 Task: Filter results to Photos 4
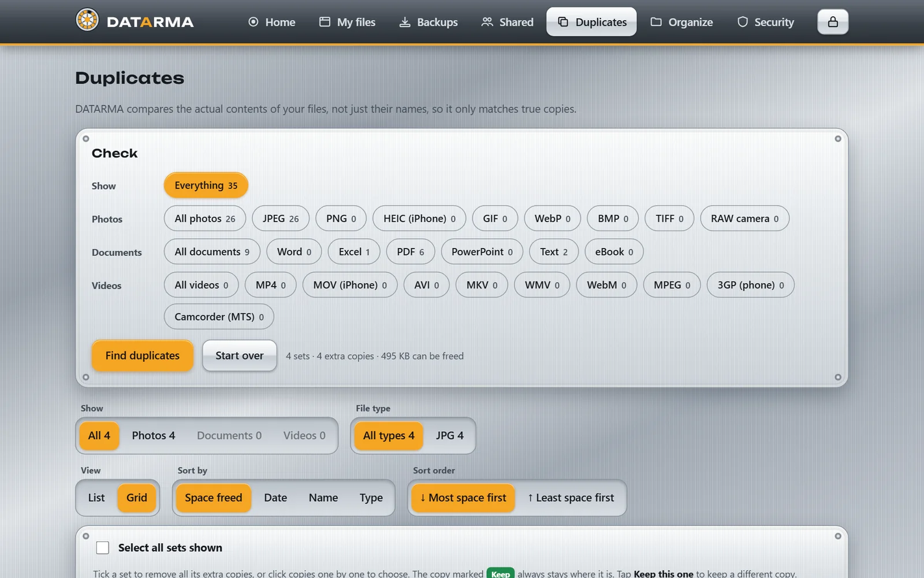coord(154,436)
